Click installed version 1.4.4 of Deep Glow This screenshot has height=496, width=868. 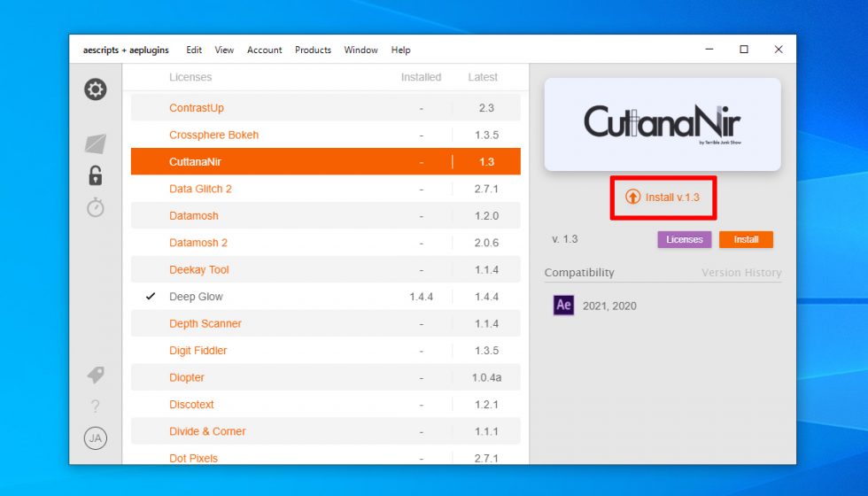[x=422, y=297]
